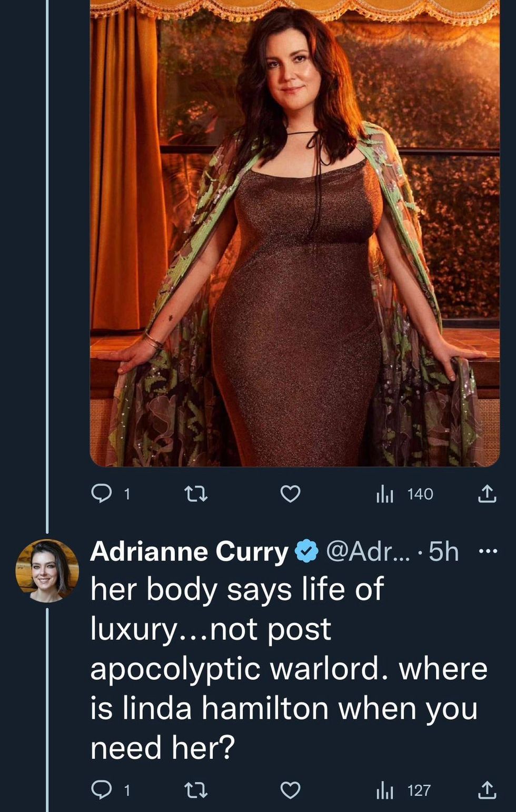The image size is (516, 812).
Task: Like Adrianne Curry's tweet
Action: pyautogui.click(x=290, y=790)
